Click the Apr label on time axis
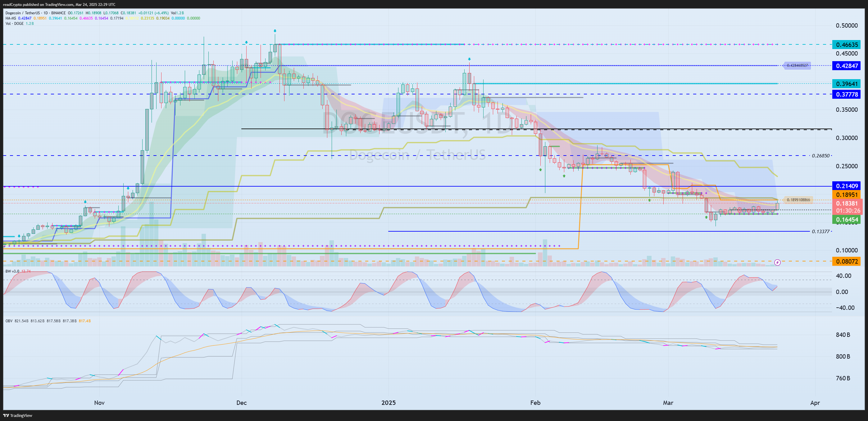Screen dimensions: 868x421 [x=815, y=403]
